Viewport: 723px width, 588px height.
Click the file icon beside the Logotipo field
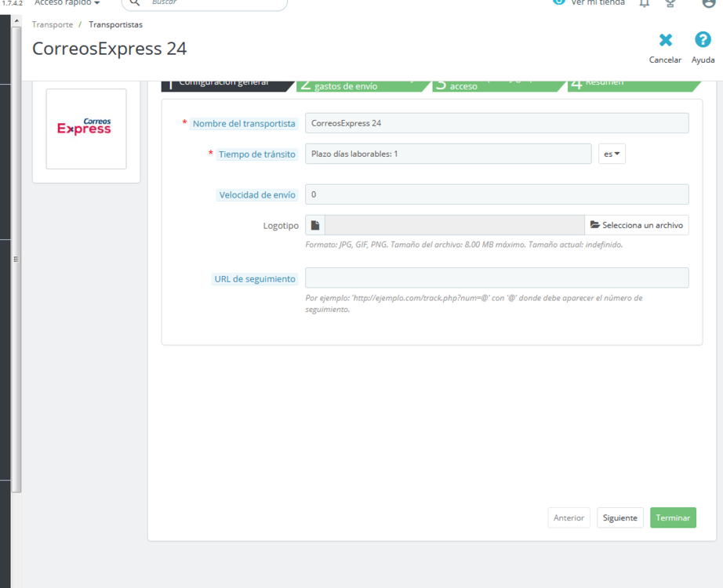[314, 225]
